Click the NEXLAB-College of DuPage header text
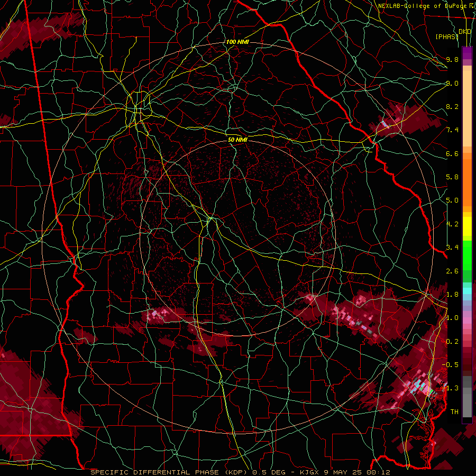This screenshot has width=476, height=476. pyautogui.click(x=422, y=6)
